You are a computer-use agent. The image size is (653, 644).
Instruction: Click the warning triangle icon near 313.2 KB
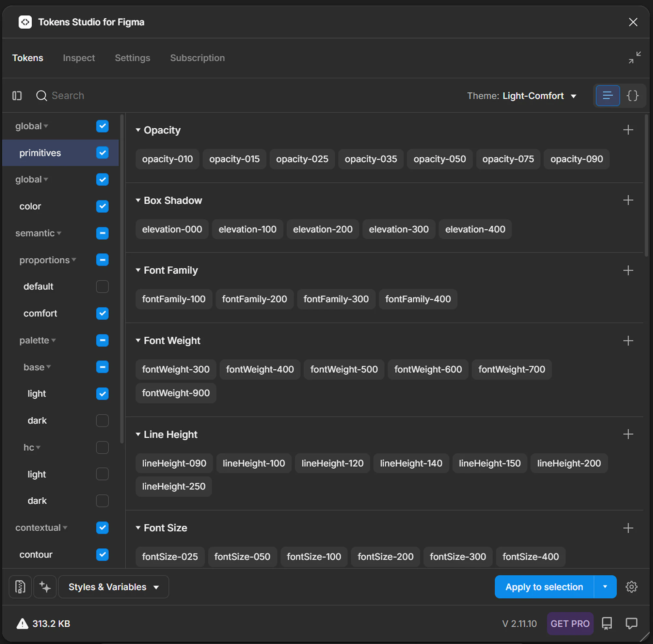click(x=22, y=623)
